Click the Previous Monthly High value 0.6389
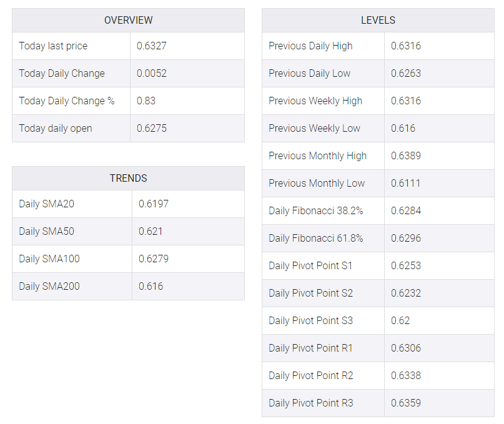504x424 pixels. (406, 155)
